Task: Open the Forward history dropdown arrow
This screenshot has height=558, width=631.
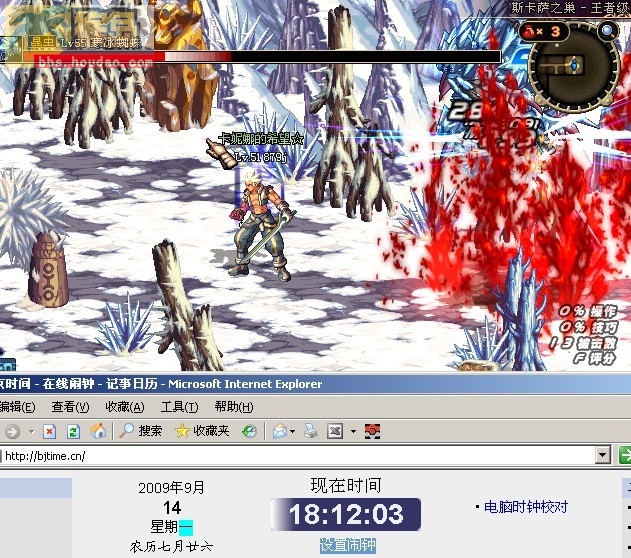Action: 31,432
